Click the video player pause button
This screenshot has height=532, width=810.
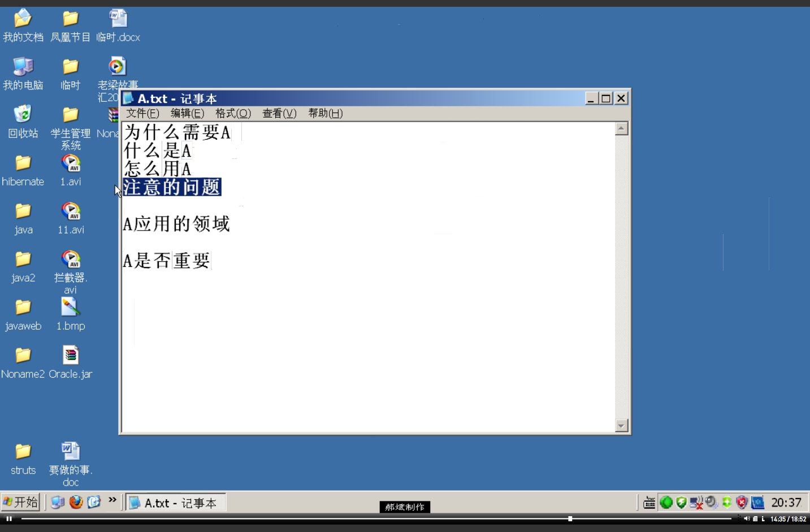[x=9, y=518]
